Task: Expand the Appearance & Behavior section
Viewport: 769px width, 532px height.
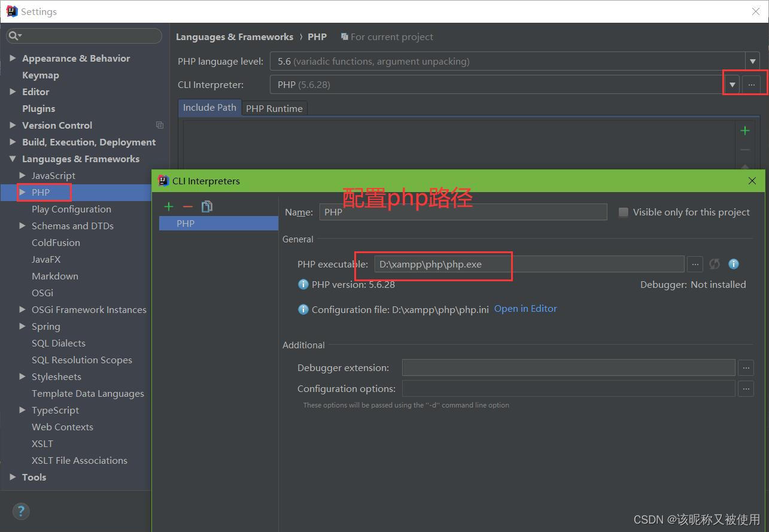Action: click(x=14, y=58)
